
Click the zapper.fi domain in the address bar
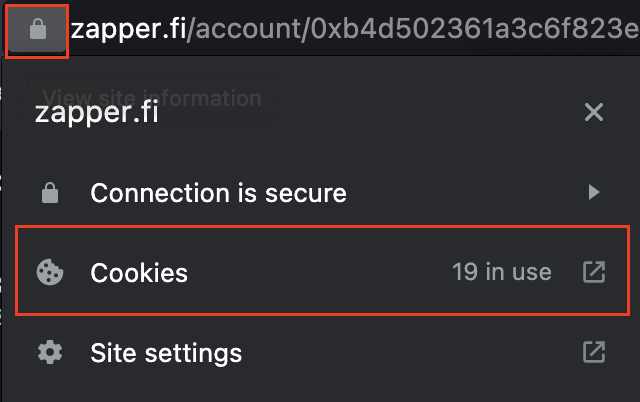tap(129, 29)
